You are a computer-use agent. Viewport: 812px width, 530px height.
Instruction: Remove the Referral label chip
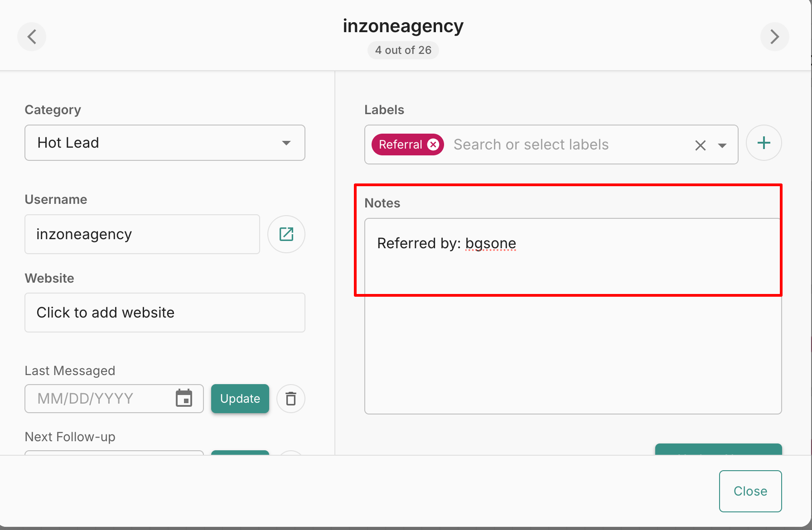pyautogui.click(x=433, y=145)
